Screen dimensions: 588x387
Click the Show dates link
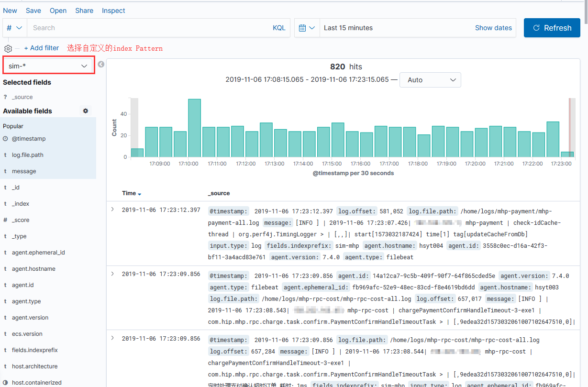[493, 28]
